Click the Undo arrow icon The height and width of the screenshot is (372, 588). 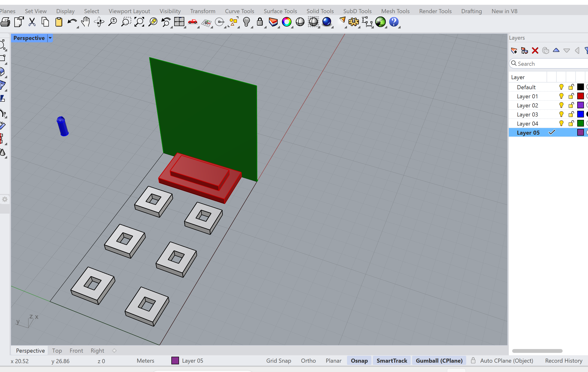pos(72,22)
